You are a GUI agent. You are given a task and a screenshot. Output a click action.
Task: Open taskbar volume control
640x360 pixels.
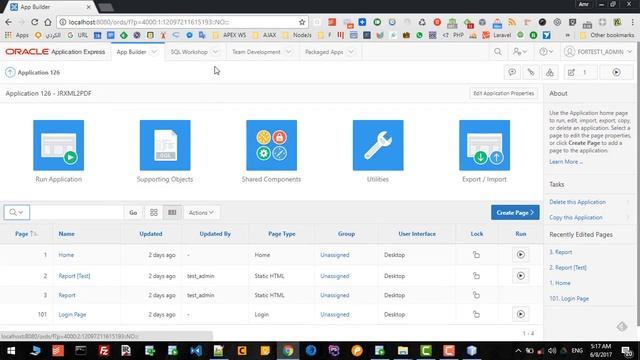coord(552,351)
